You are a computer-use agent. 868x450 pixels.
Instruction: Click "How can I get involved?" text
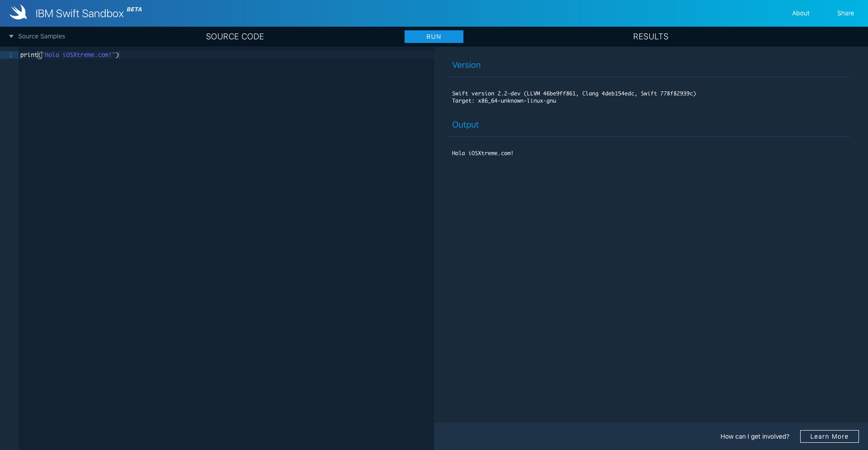(755, 436)
